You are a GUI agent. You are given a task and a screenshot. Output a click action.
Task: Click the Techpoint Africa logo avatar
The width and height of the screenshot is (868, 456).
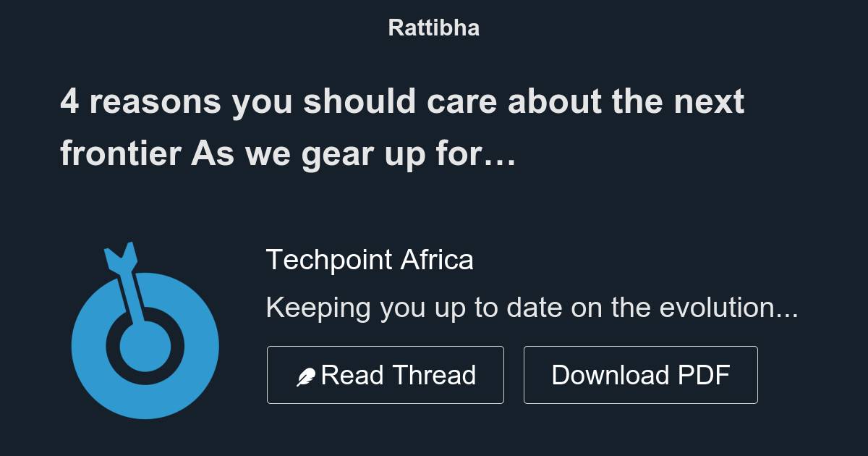pos(145,332)
